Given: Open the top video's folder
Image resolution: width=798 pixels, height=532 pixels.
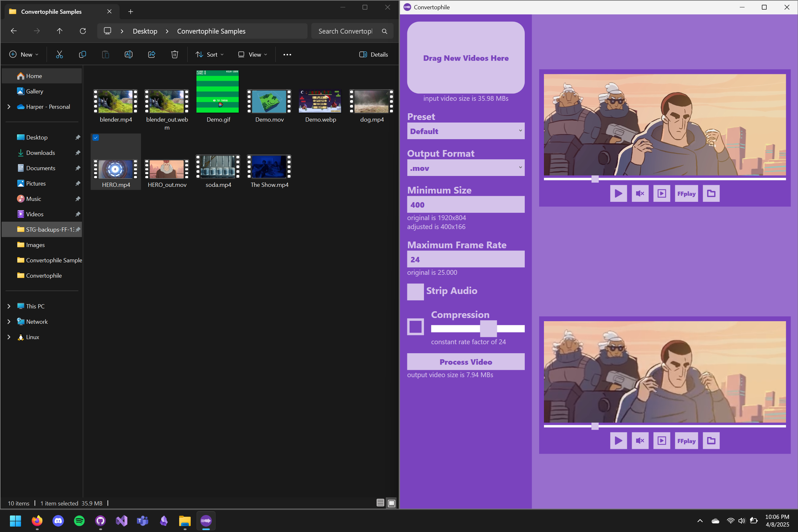Looking at the screenshot, I should [x=711, y=194].
